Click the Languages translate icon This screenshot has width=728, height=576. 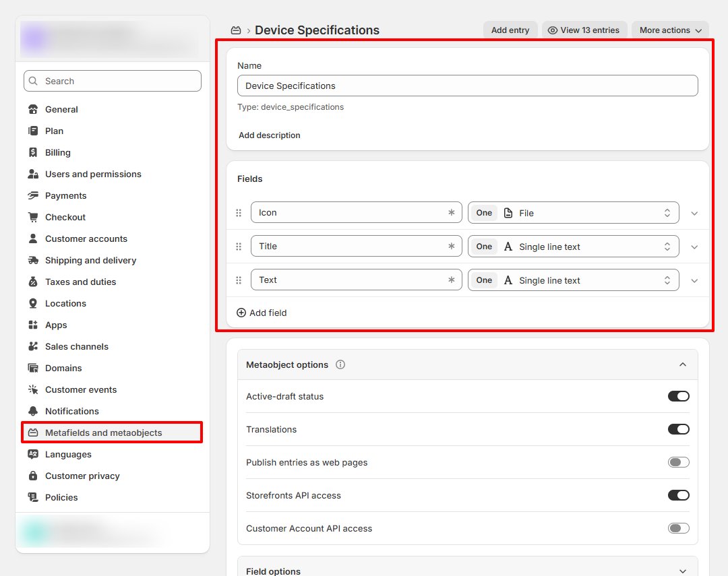click(33, 454)
